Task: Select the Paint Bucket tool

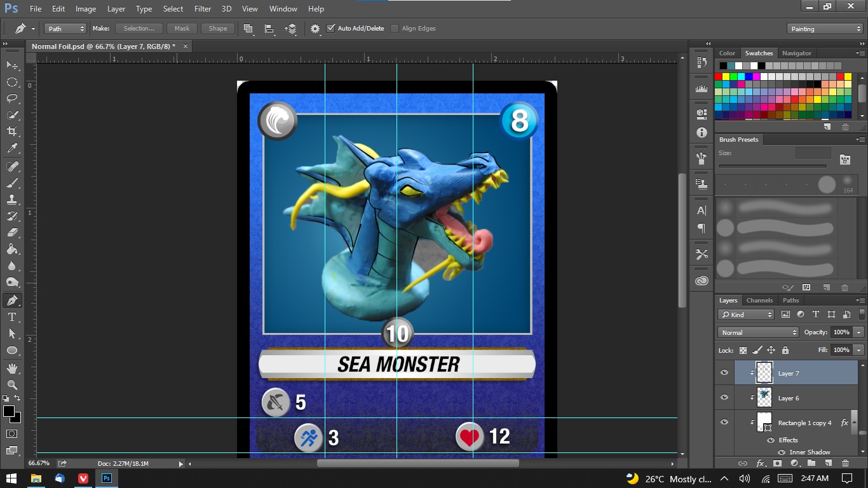Action: tap(12, 249)
